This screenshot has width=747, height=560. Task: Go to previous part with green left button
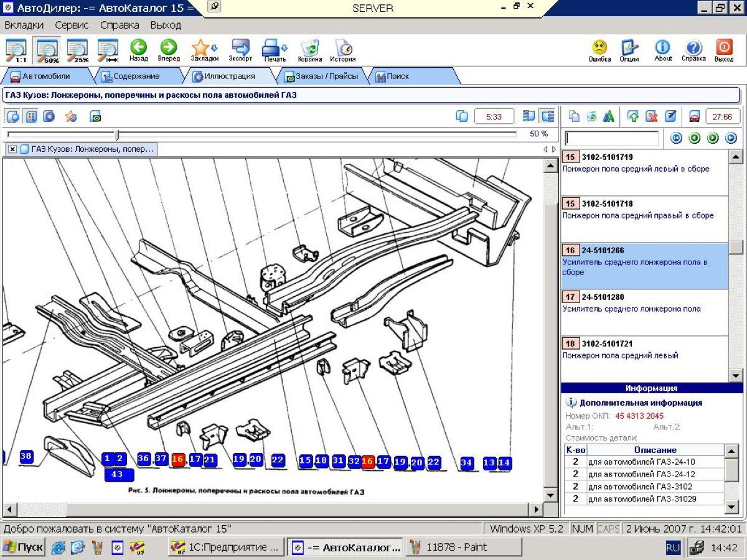695,138
